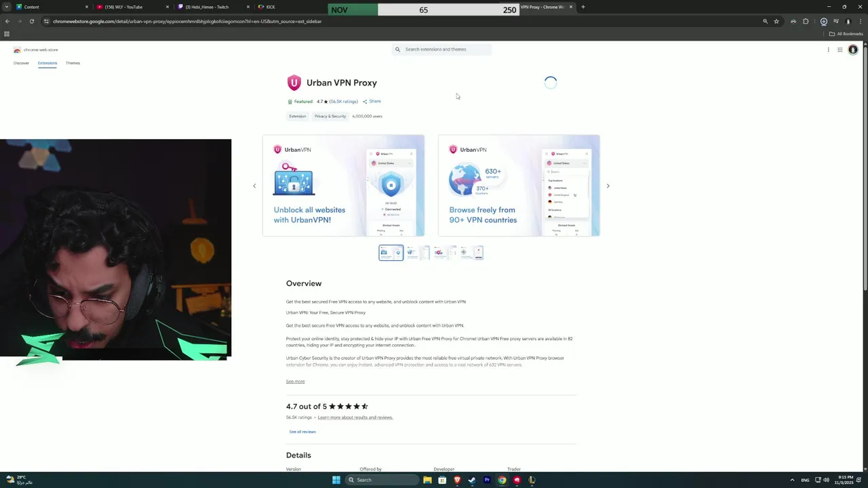
Task: Show previous screenshot with the left arrow
Action: [x=254, y=186]
